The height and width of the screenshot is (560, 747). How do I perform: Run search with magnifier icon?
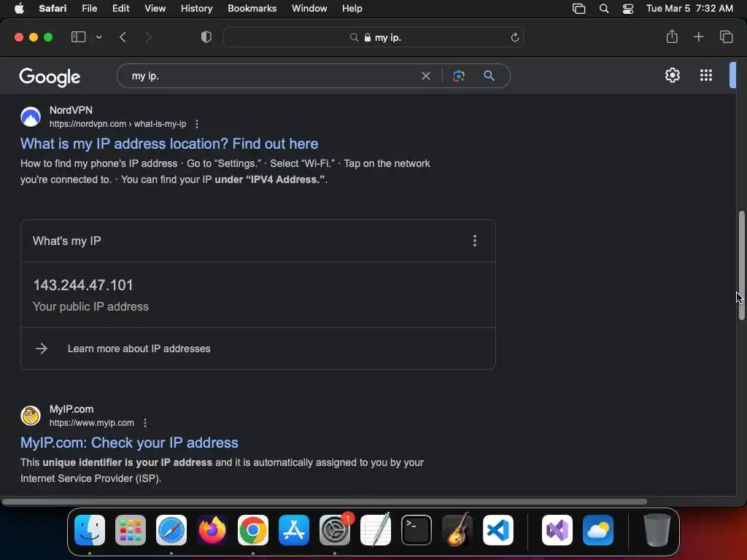click(x=489, y=76)
